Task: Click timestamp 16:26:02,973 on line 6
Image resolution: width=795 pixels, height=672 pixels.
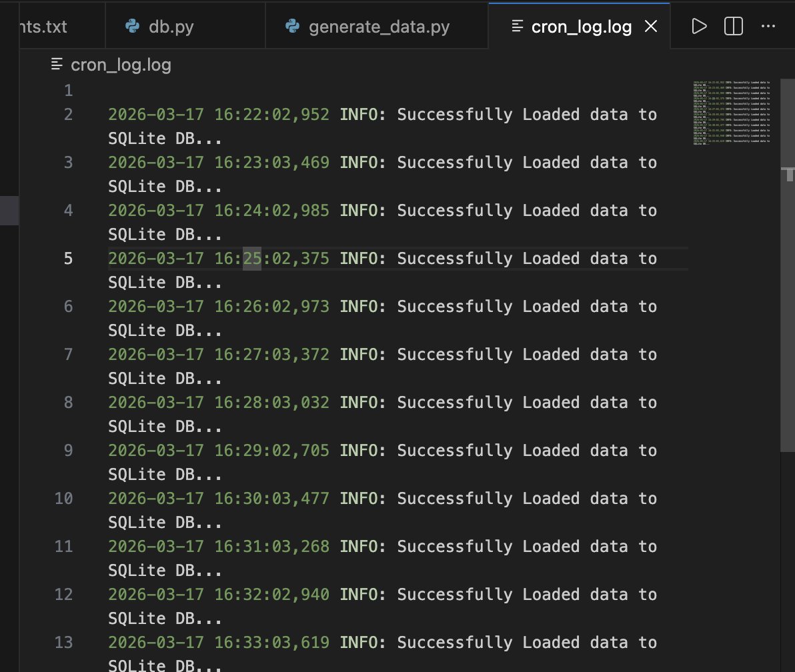Action: pyautogui.click(x=271, y=307)
